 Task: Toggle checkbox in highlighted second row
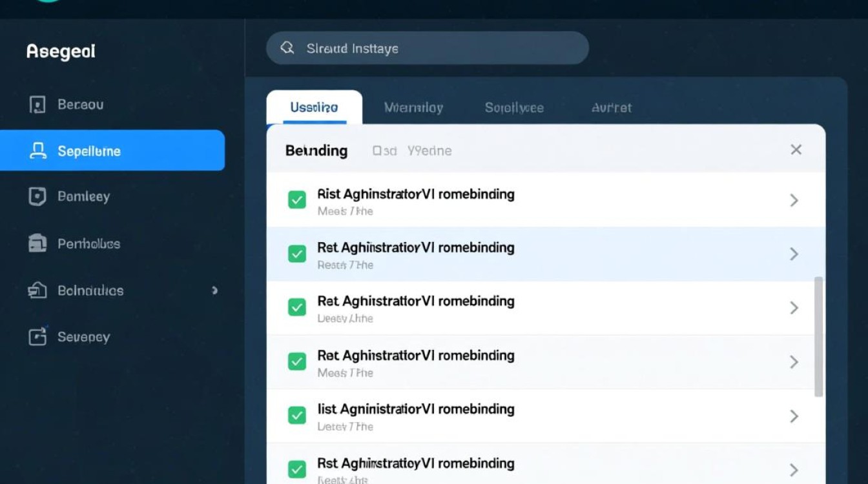[296, 254]
